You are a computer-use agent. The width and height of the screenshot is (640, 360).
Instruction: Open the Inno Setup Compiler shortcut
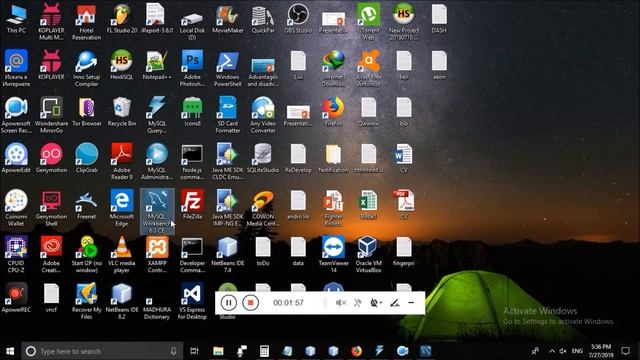(87, 68)
